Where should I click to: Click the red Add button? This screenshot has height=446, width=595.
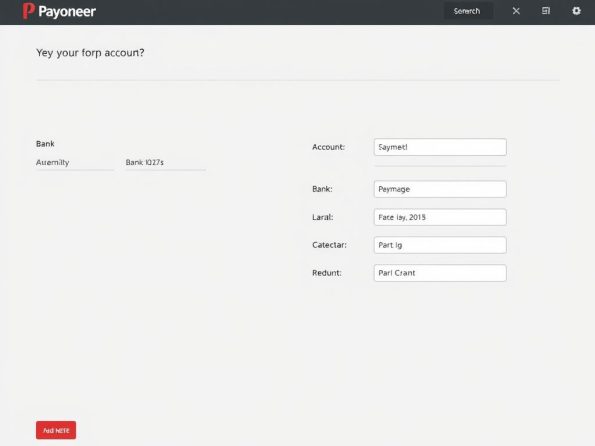pyautogui.click(x=56, y=430)
